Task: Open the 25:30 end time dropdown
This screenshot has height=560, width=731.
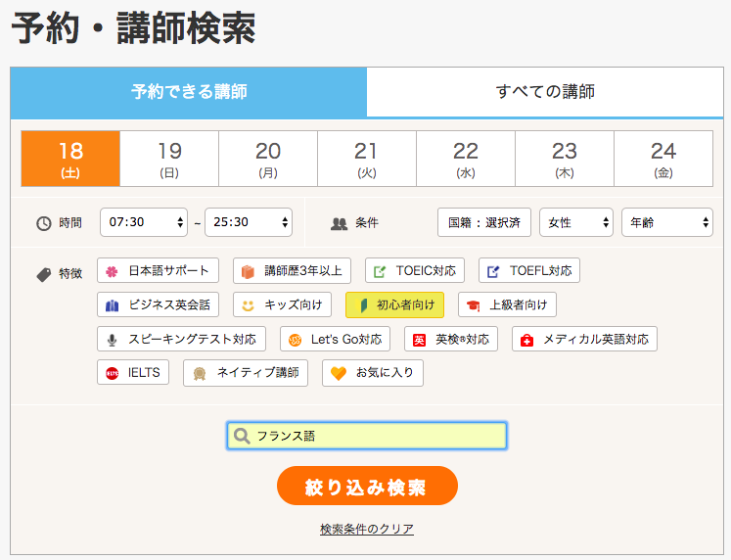Action: (x=248, y=223)
